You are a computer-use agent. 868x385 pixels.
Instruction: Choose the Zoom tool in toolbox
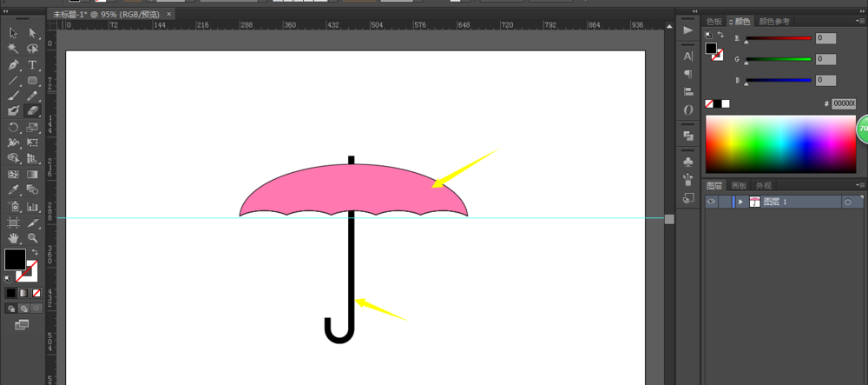tap(33, 237)
